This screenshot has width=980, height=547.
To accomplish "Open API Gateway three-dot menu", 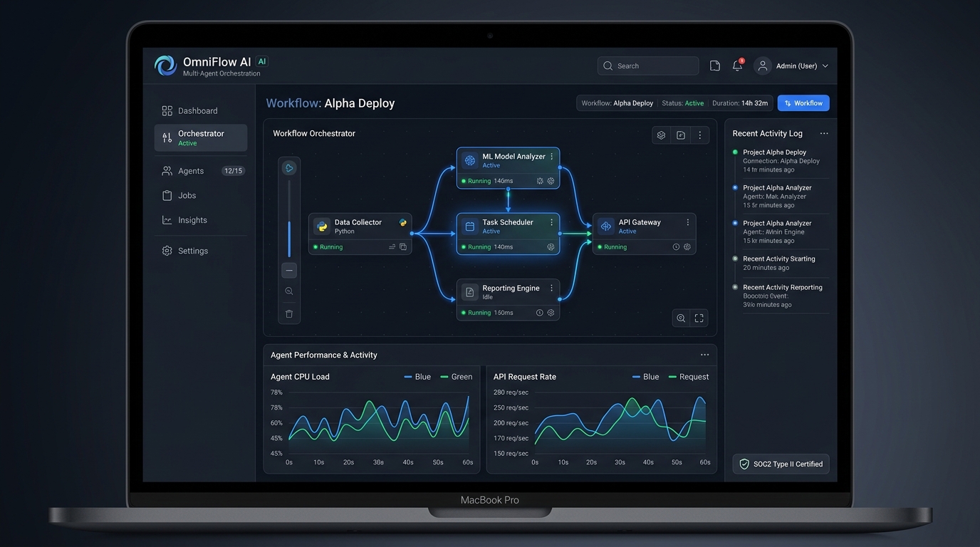I will pyautogui.click(x=688, y=222).
